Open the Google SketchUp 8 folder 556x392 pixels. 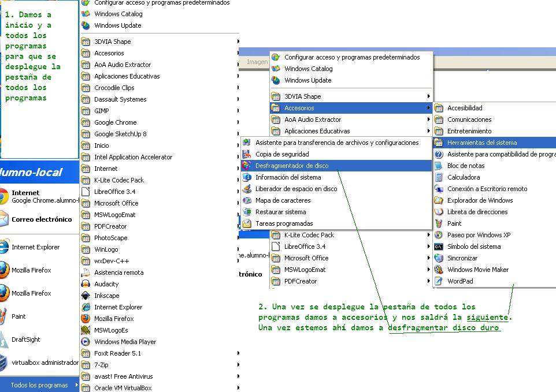click(160, 134)
